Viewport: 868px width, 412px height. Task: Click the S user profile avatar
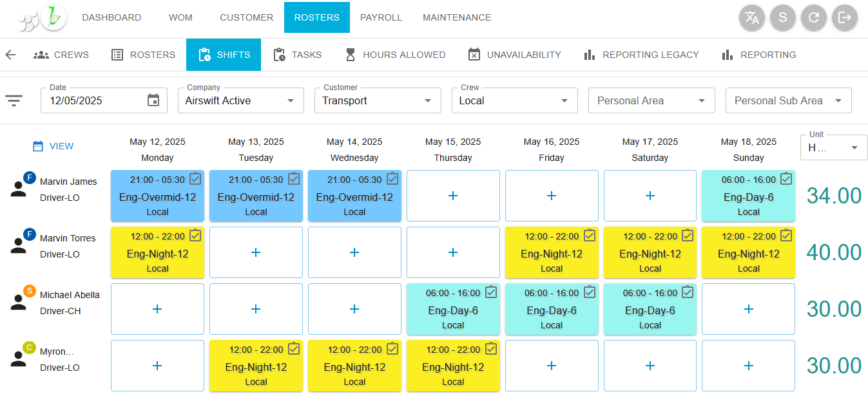click(782, 17)
